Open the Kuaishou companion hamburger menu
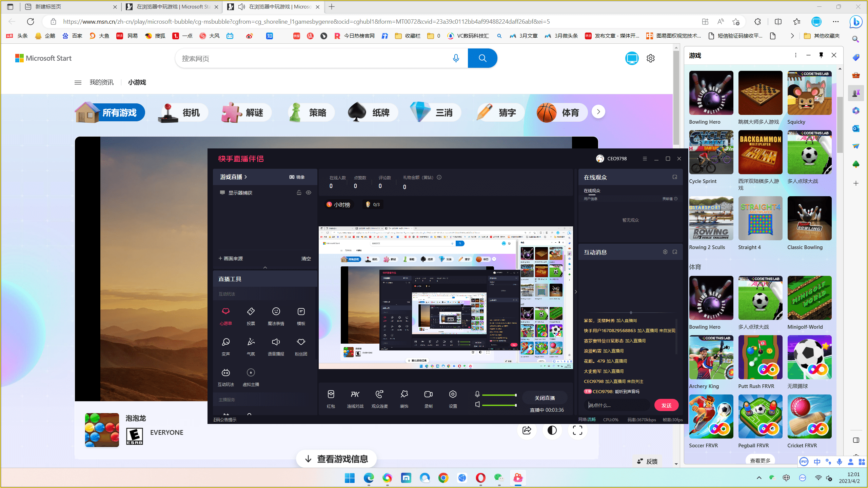 (645, 159)
